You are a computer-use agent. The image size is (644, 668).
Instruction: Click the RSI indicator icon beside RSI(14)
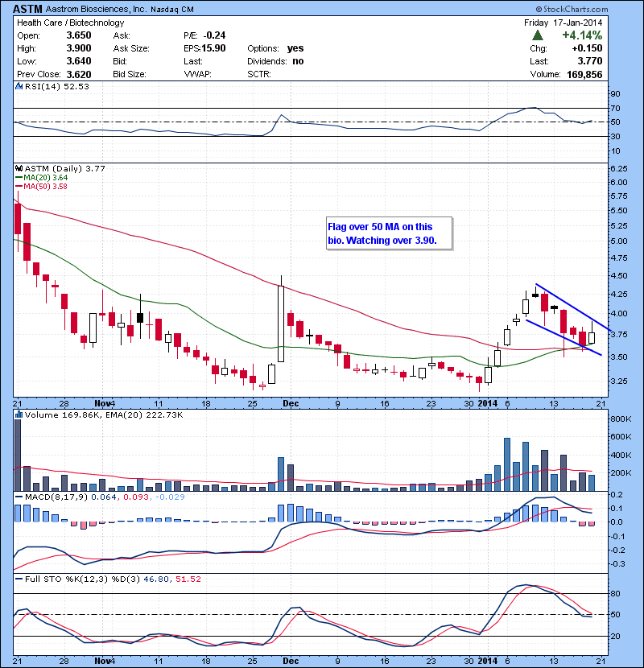[x=19, y=86]
